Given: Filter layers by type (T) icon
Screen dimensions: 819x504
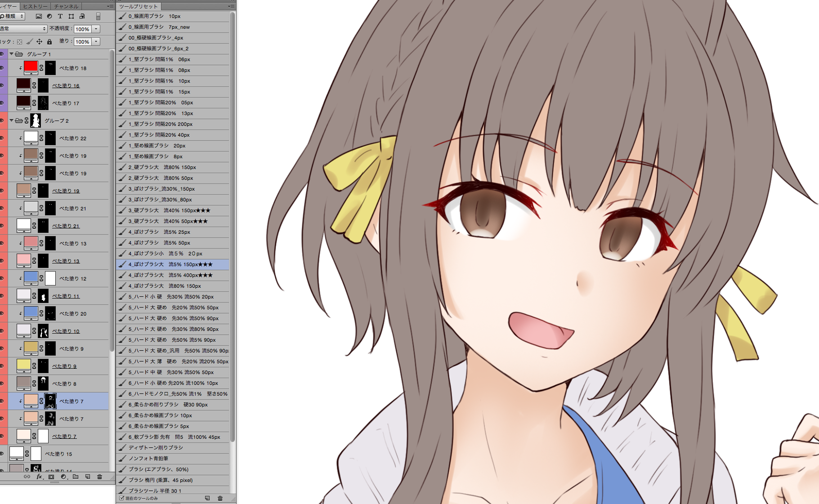Looking at the screenshot, I should coord(60,16).
